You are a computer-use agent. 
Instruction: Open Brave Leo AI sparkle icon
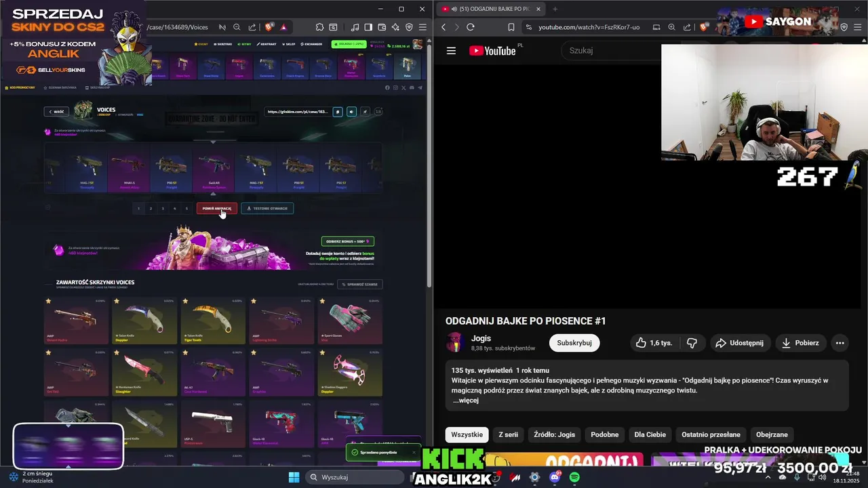(395, 27)
